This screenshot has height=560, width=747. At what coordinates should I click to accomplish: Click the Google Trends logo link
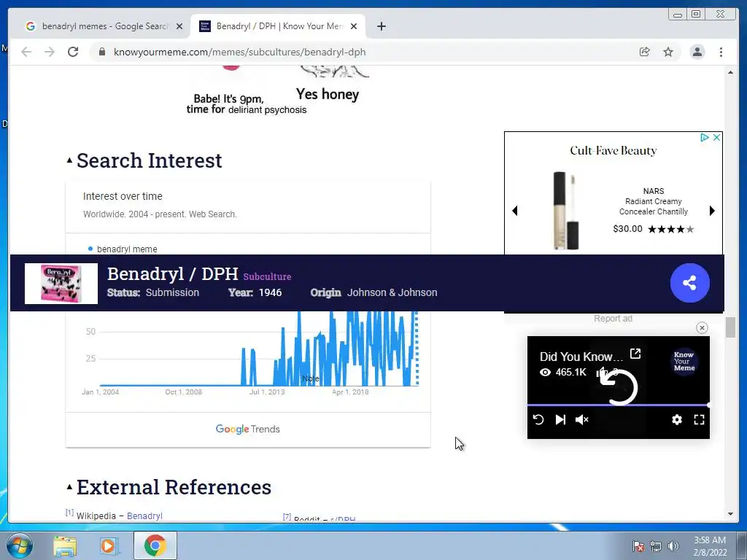coord(248,429)
